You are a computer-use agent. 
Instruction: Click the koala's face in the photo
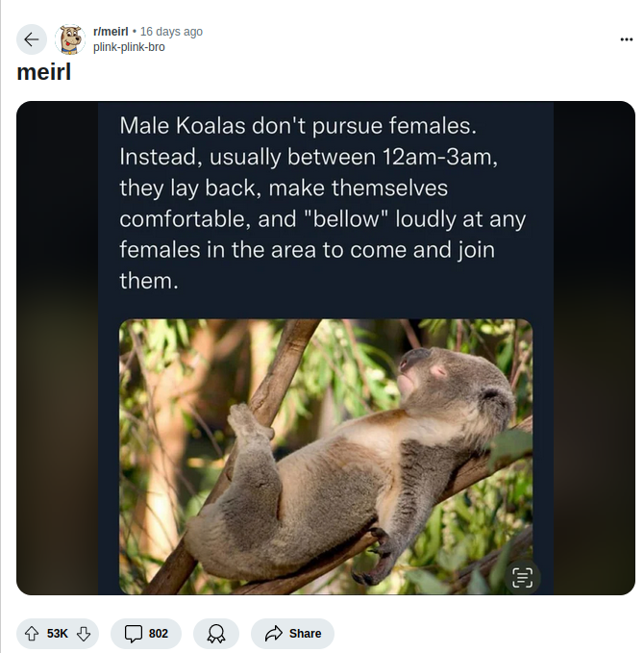pos(428,370)
